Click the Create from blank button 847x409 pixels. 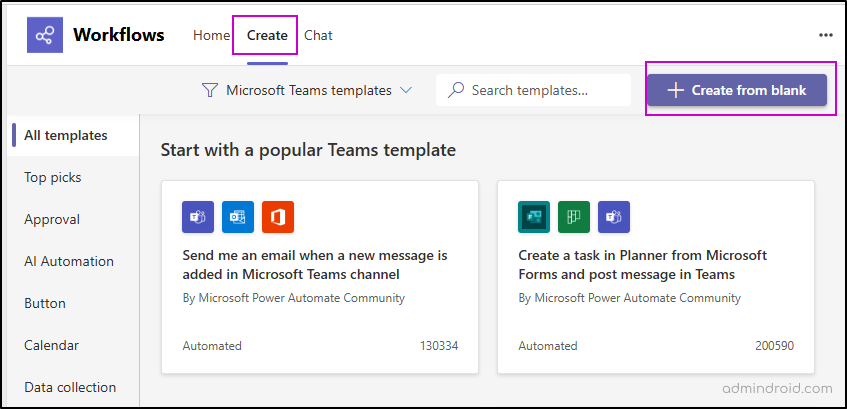click(x=737, y=90)
